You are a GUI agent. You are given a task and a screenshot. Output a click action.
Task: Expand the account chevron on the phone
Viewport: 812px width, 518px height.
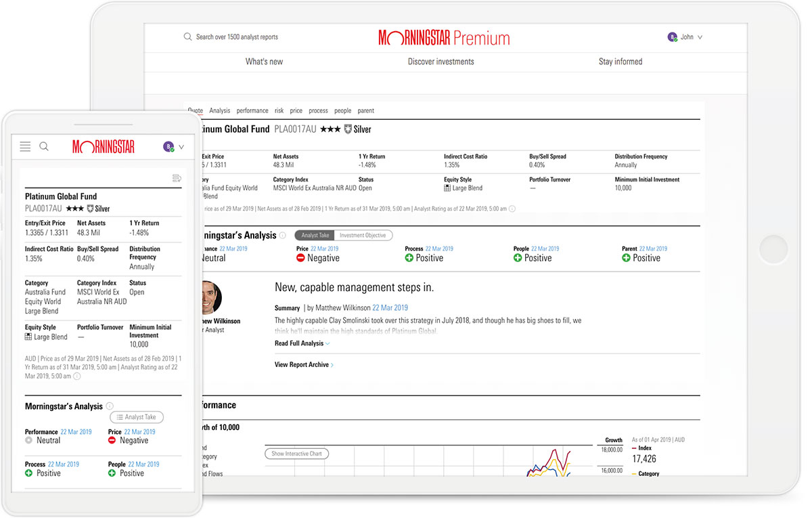pyautogui.click(x=181, y=147)
